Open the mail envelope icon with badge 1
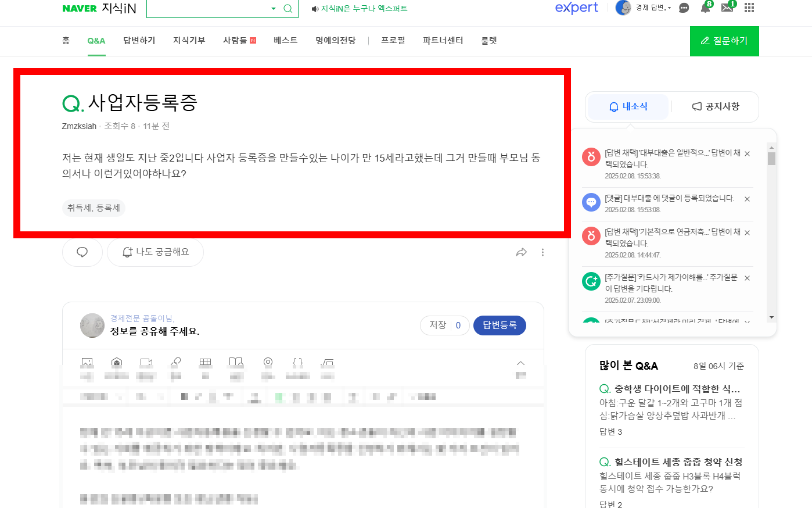The width and height of the screenshot is (812, 508). [728, 8]
